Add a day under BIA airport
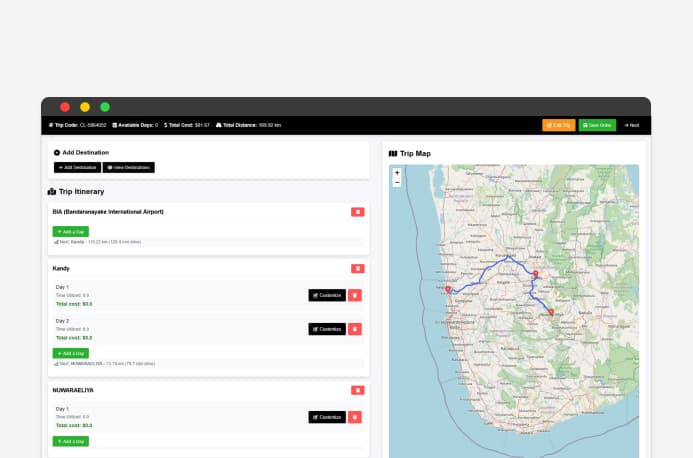 point(70,231)
